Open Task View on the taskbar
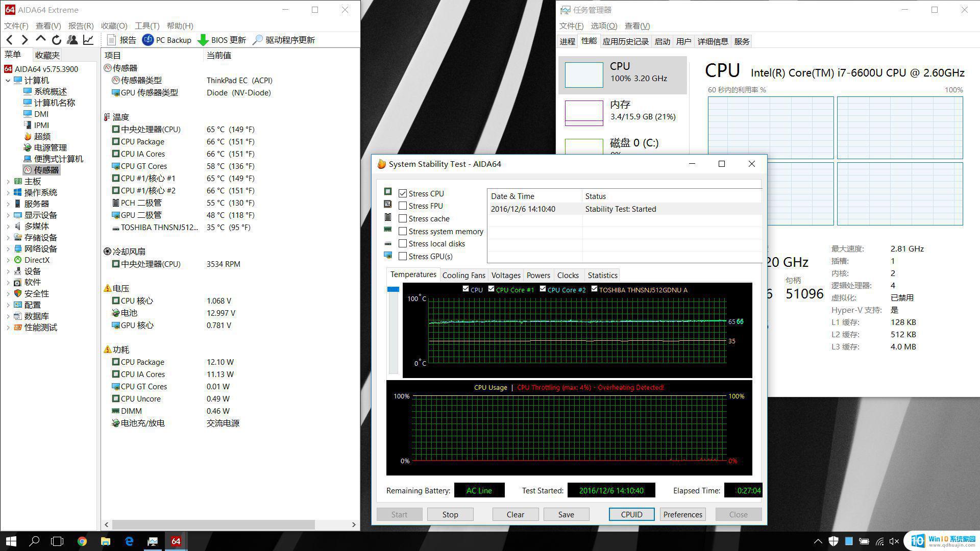The width and height of the screenshot is (980, 551). 57,541
